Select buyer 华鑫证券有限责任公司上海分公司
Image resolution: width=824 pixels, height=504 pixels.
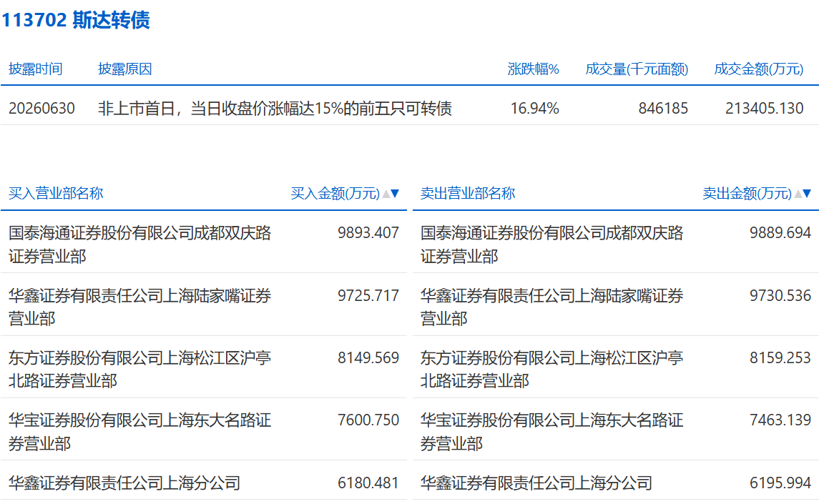[124, 483]
